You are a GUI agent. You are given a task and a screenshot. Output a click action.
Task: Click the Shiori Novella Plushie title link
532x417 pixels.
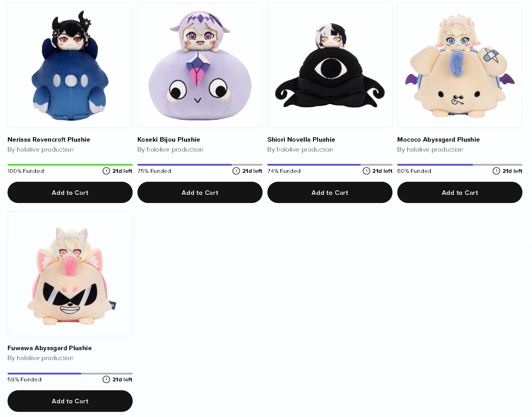click(301, 140)
